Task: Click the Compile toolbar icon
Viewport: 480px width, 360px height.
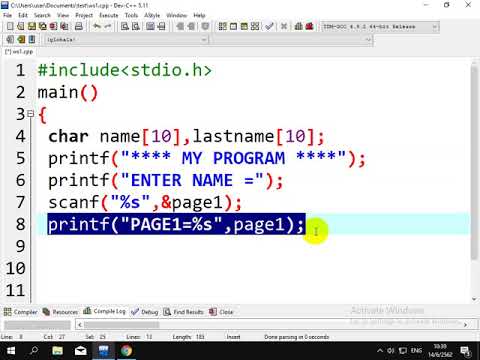Action: [x=222, y=26]
